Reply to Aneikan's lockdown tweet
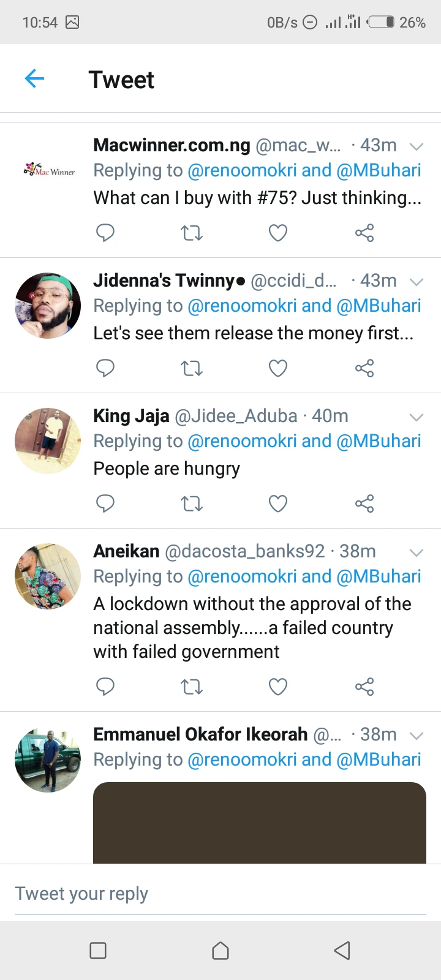This screenshot has width=441, height=980. click(x=105, y=687)
